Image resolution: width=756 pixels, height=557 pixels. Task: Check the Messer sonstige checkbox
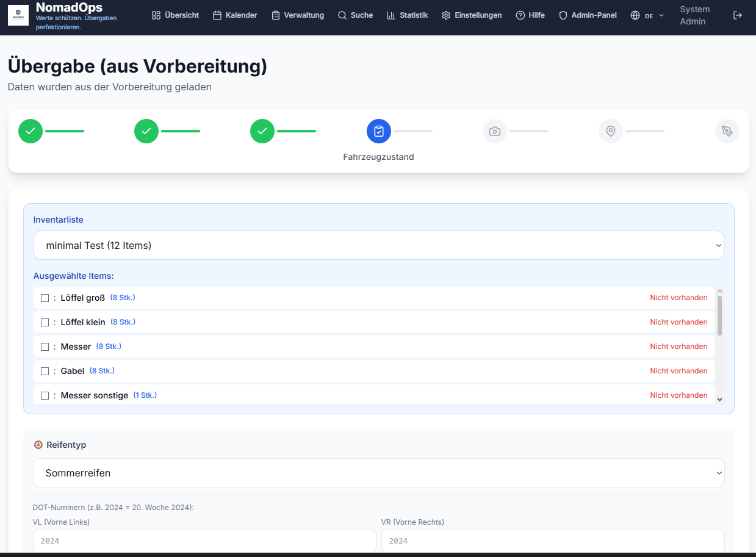(x=45, y=395)
